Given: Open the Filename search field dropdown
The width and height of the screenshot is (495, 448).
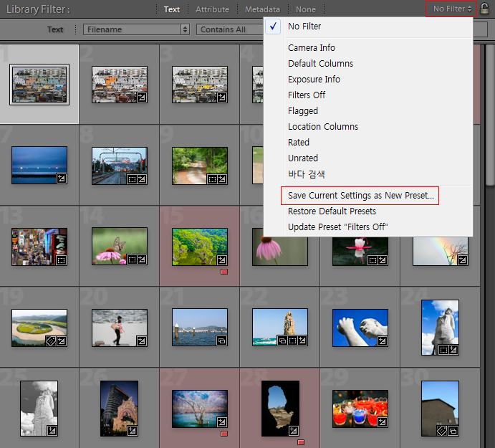Looking at the screenshot, I should click(x=136, y=29).
